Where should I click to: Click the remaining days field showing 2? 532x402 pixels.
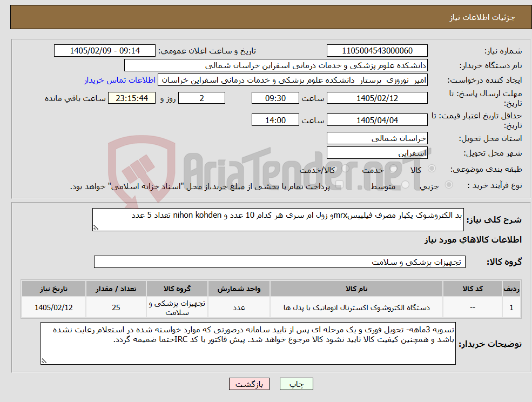click(201, 98)
